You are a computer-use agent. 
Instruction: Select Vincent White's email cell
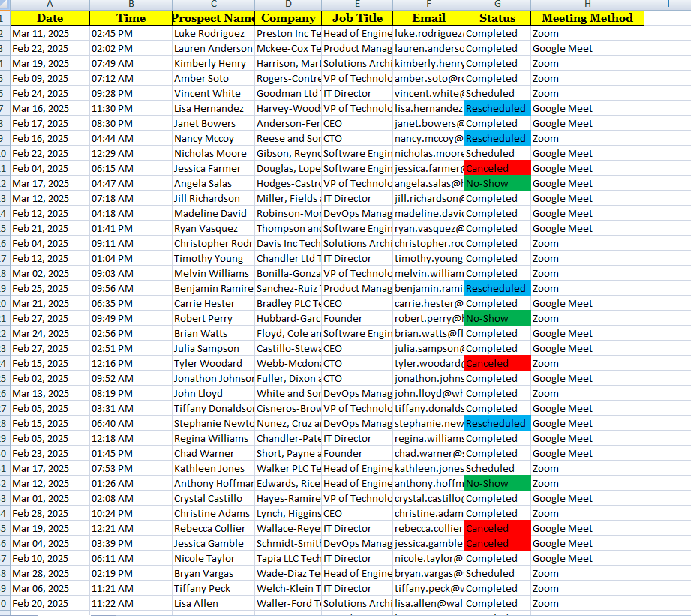(428, 93)
